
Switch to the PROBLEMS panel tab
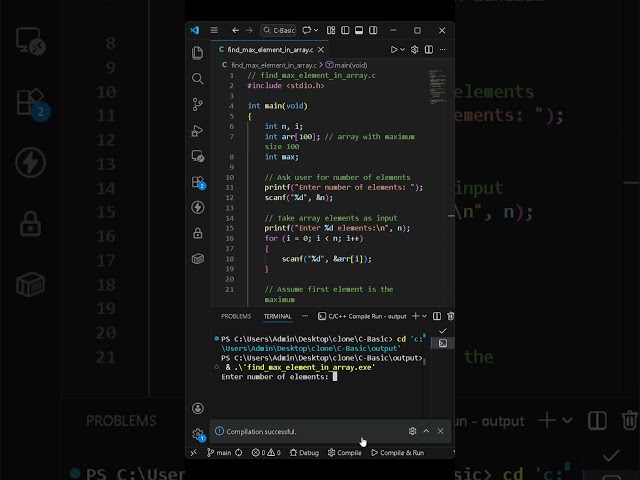pos(236,316)
